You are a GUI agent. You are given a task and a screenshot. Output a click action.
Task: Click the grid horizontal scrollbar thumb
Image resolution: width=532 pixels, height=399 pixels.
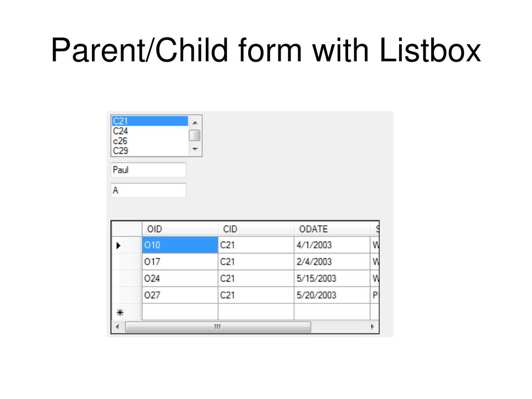tap(218, 327)
